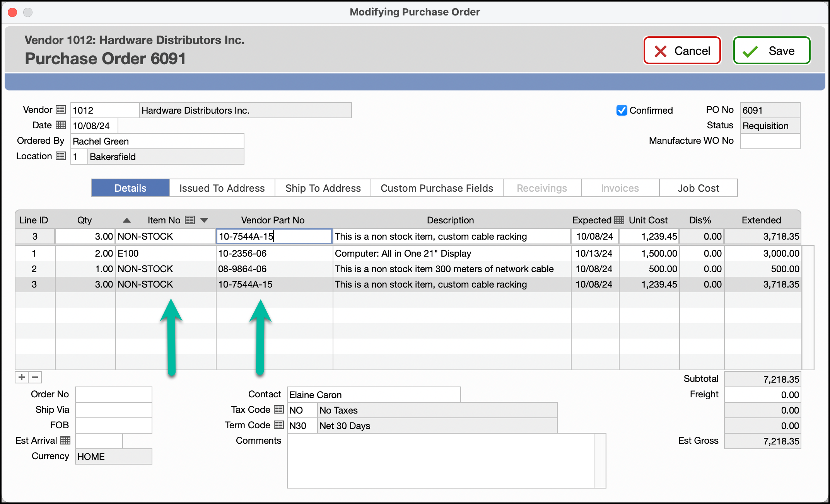Screen dimensions: 830x504
Task: Open the Item No lookup icon
Action: click(190, 220)
